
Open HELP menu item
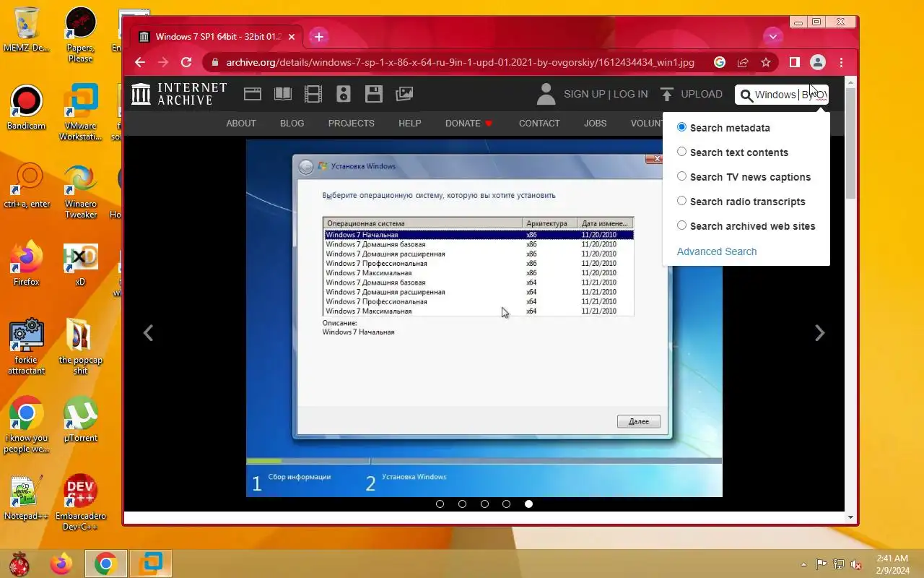point(409,123)
